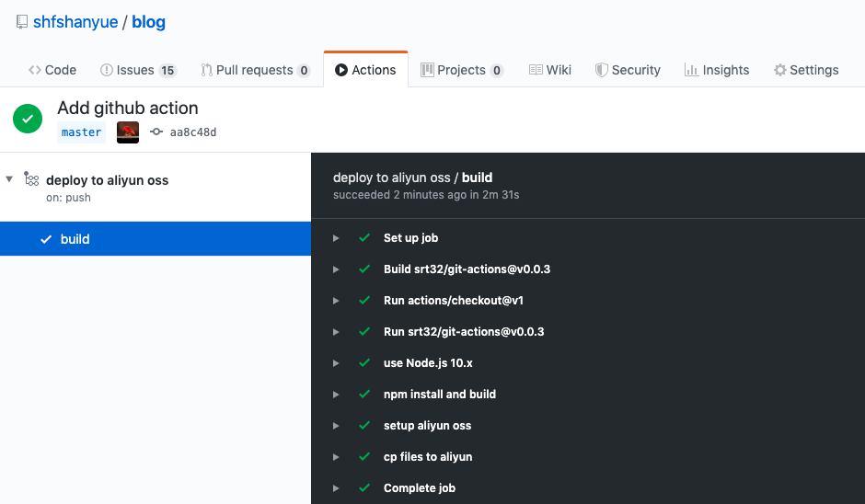
Task: Click the repository book icon
Action: tap(21, 22)
